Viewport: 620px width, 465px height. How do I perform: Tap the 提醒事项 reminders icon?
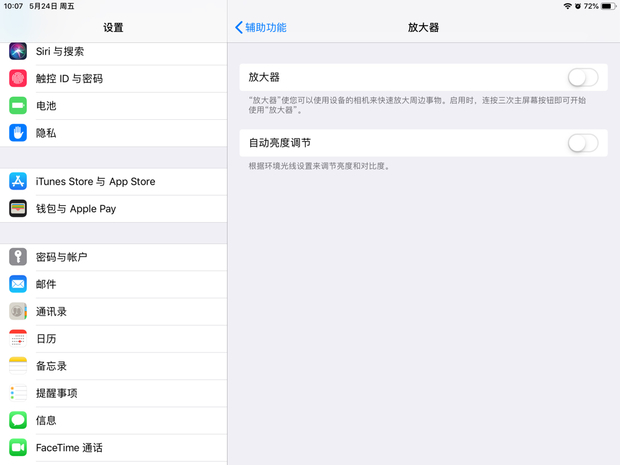click(18, 393)
